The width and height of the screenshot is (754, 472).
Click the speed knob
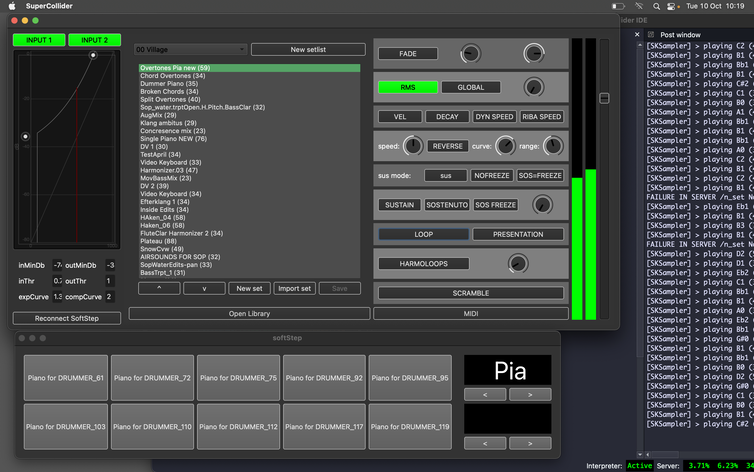click(x=412, y=146)
